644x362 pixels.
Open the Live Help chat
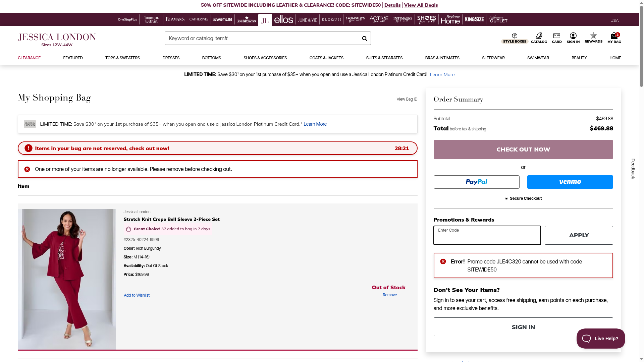(x=600, y=339)
